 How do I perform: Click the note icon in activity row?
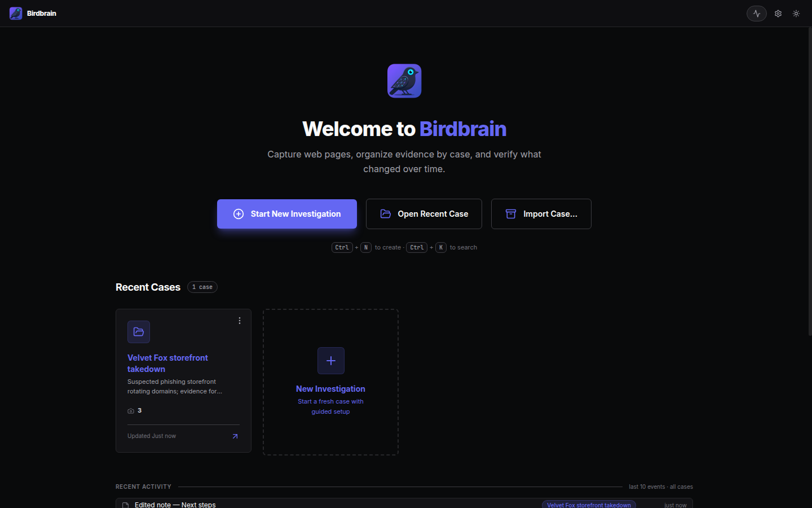click(125, 505)
